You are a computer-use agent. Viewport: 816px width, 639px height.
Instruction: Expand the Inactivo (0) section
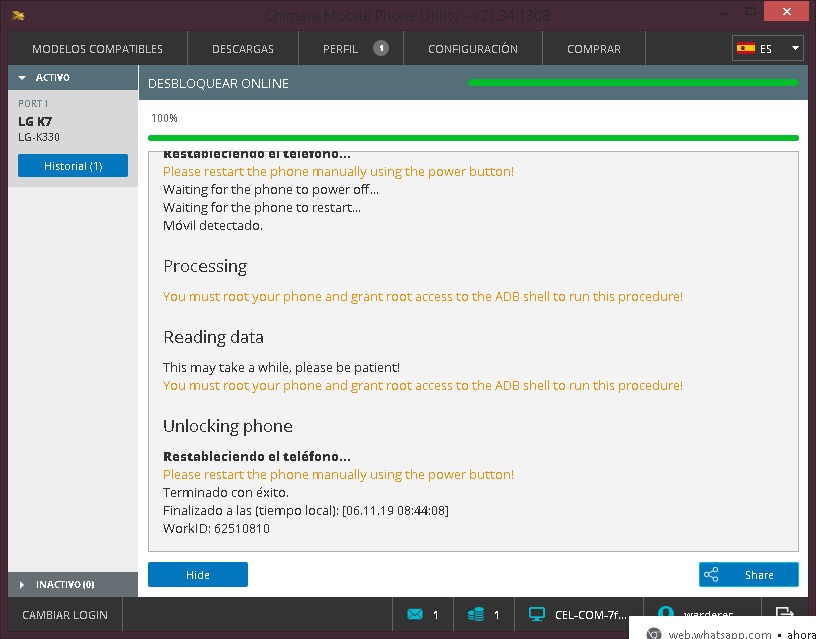pyautogui.click(x=73, y=584)
